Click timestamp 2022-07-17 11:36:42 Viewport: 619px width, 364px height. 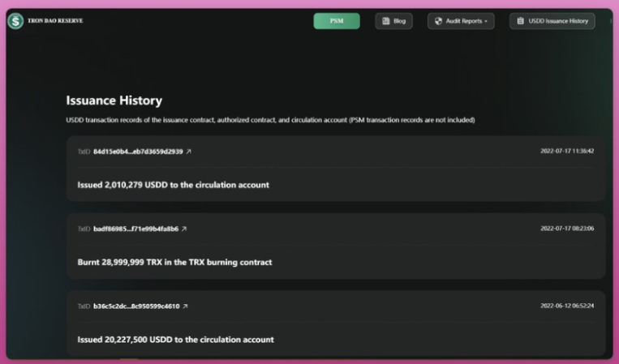coord(567,151)
